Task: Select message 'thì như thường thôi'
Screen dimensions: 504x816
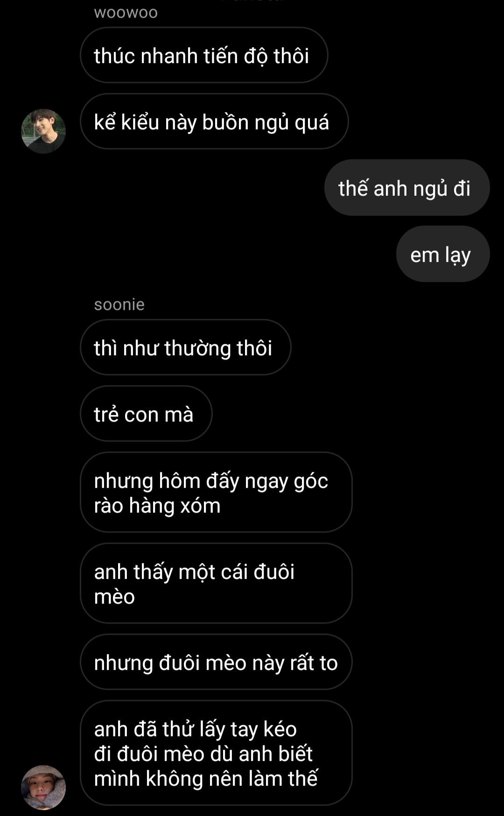Action: pyautogui.click(x=186, y=347)
